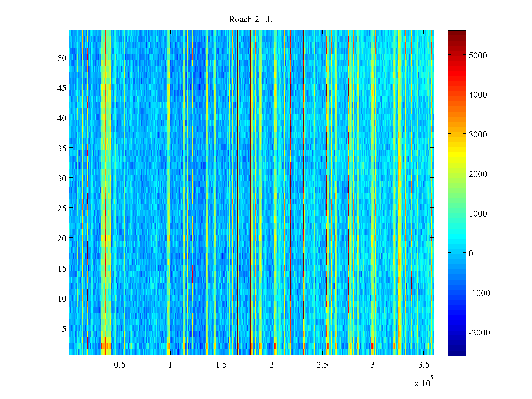Click the colorbar label 4000
532x399 pixels.
478,95
